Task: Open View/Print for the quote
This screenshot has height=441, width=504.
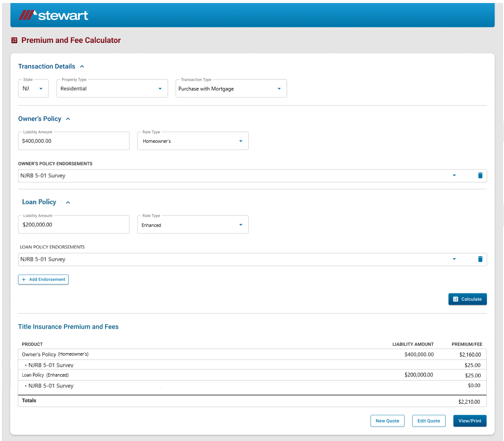Action: coord(470,421)
